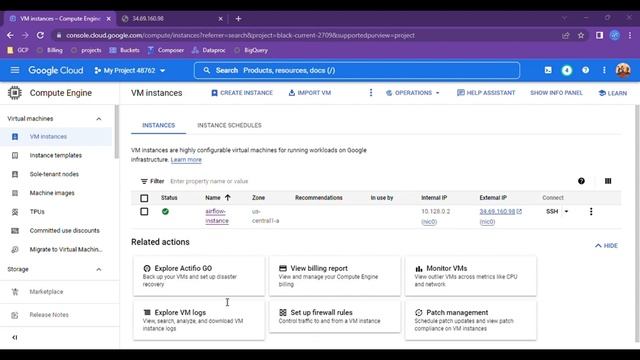Open browser side panel icon
640x360 pixels.
point(599,36)
